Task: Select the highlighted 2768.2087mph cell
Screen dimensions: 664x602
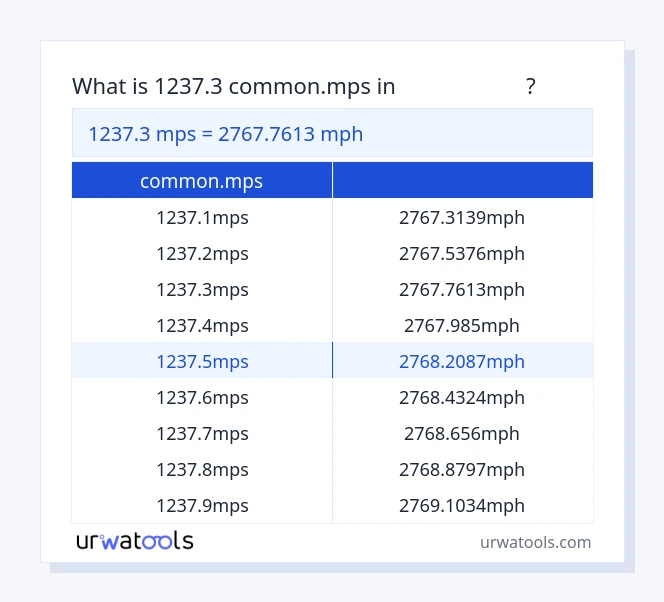Action: click(462, 361)
